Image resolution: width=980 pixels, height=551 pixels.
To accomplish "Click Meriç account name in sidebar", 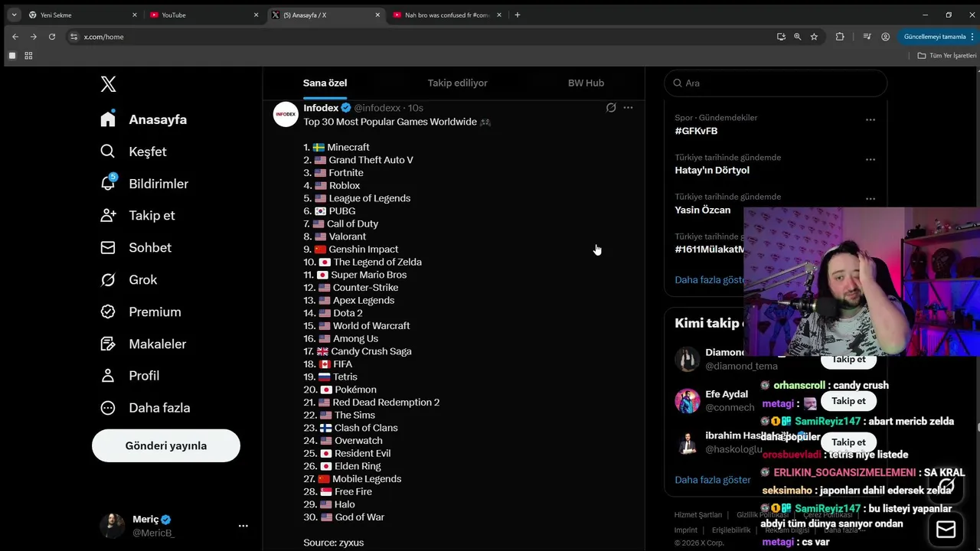I will pyautogui.click(x=145, y=520).
